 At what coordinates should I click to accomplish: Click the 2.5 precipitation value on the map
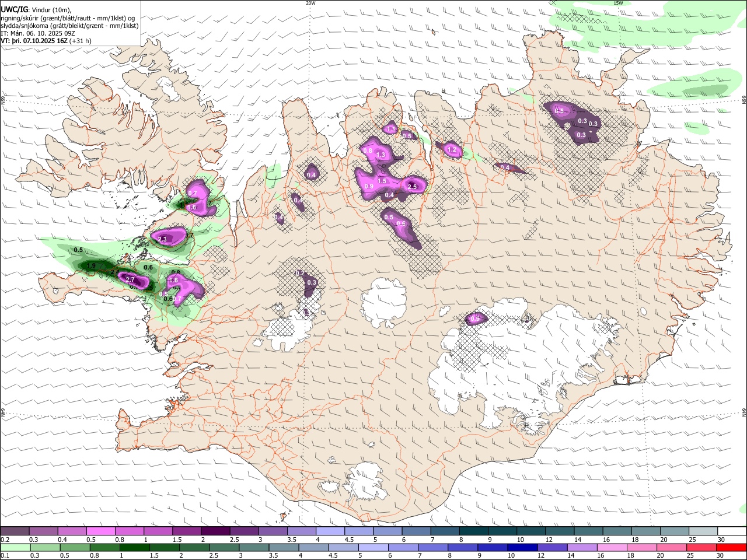413,187
